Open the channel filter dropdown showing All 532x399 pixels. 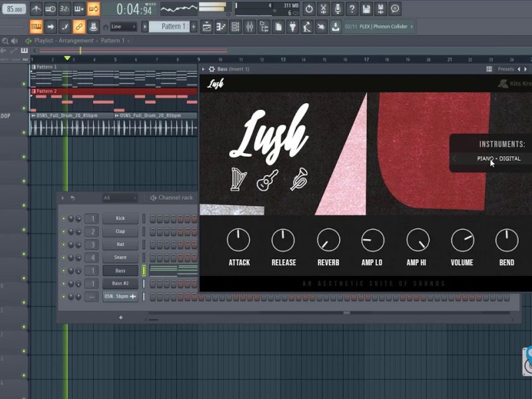120,198
